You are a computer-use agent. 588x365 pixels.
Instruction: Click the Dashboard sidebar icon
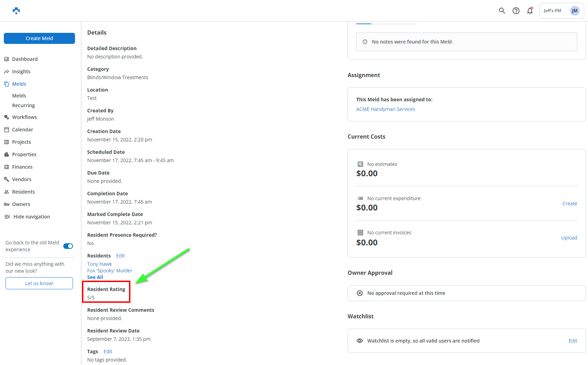[7, 59]
